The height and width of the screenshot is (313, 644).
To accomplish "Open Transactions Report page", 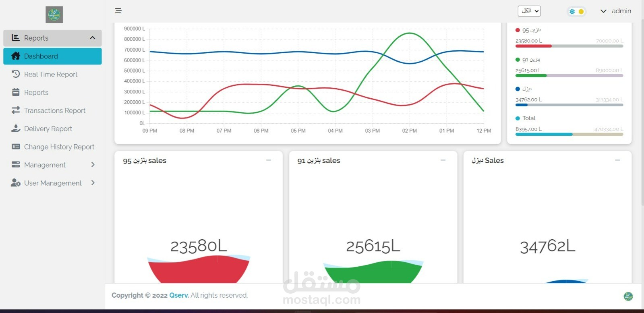I will click(x=52, y=110).
